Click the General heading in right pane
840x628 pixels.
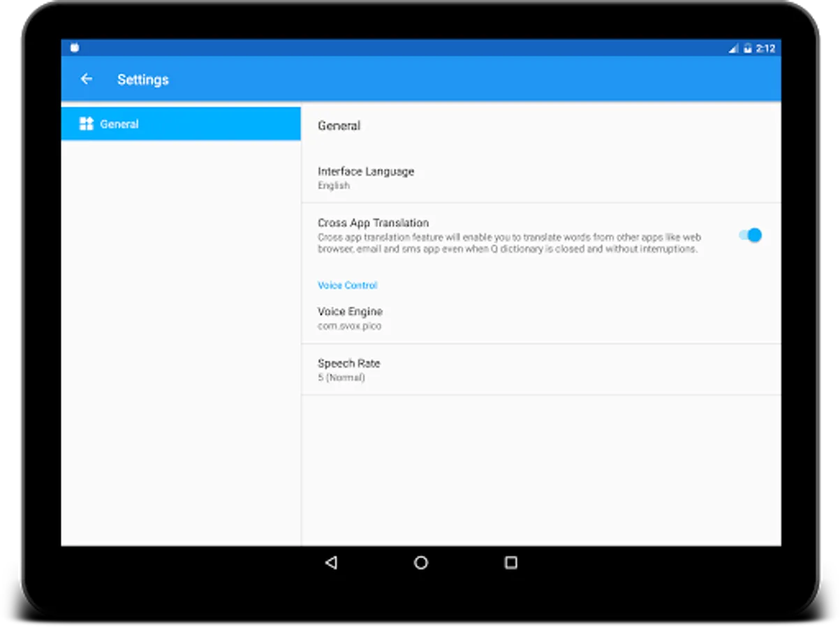point(339,126)
